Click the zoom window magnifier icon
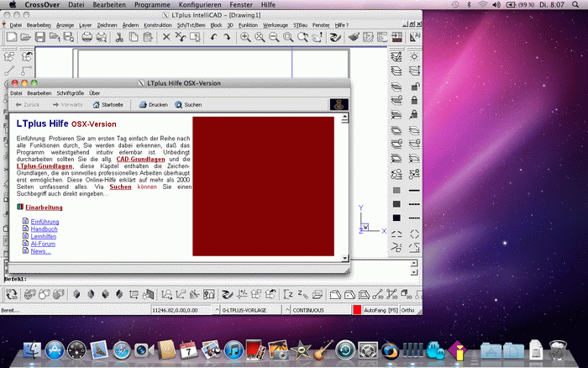The width and height of the screenshot is (588, 368). [x=288, y=37]
